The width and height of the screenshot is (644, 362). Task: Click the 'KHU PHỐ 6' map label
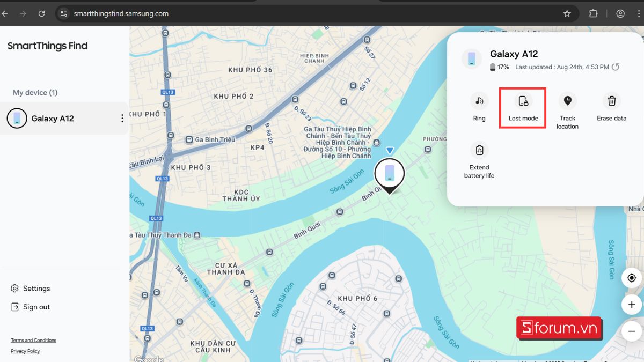357,298
